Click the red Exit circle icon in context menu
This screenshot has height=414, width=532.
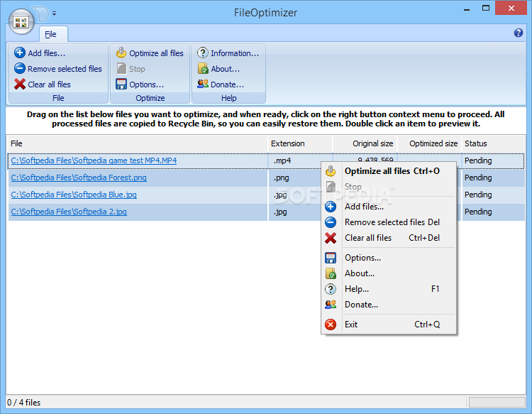(x=331, y=325)
